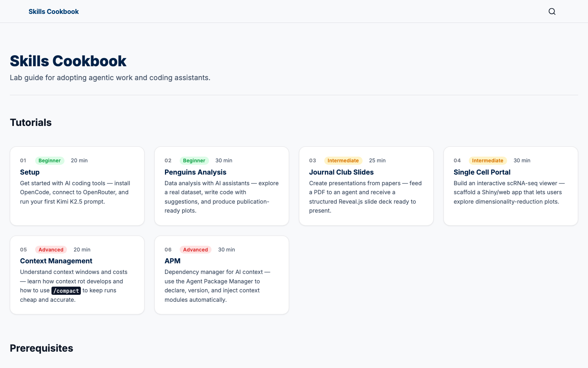588x368 pixels.
Task: Click the Beginner badge on Setup card
Action: (49, 161)
